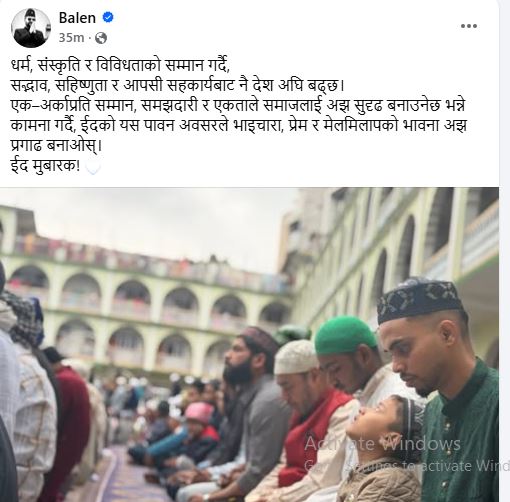Click the ईद मुबारक! greeting text
The height and width of the screenshot is (502, 510).
pyautogui.click(x=45, y=166)
